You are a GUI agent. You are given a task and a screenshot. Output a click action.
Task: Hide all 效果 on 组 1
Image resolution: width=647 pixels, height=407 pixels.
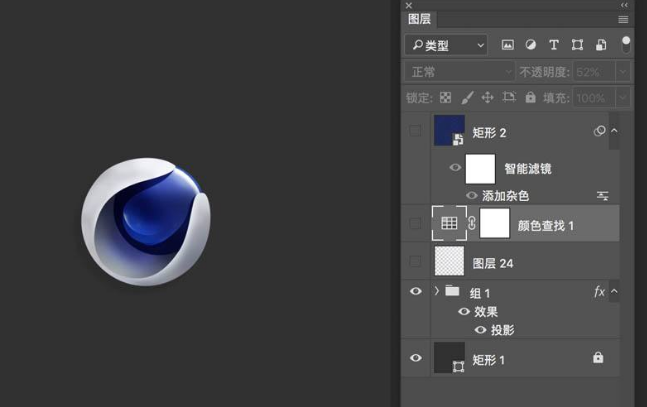(x=464, y=312)
